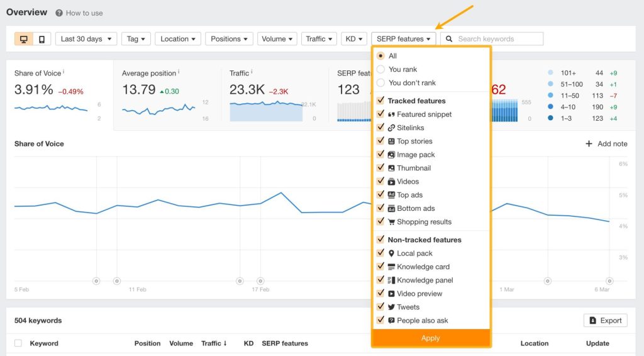The height and width of the screenshot is (356, 644).
Task: Click the Shopping results cart icon
Action: (391, 222)
